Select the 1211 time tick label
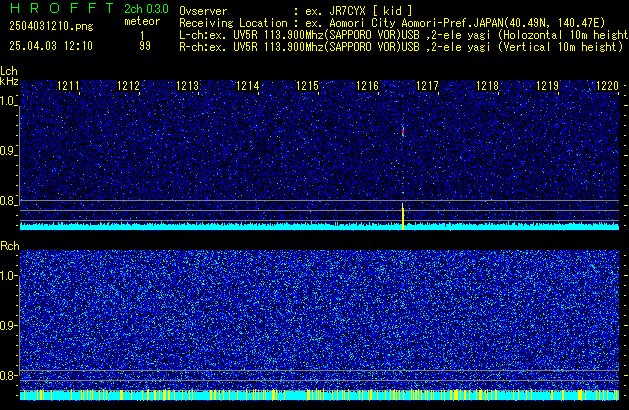Screen dimensions: 629x410 click(68, 86)
